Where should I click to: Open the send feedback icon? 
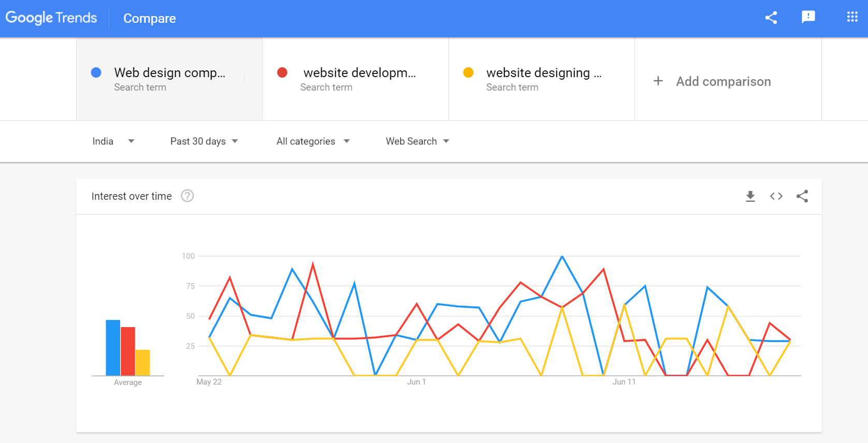coord(808,18)
